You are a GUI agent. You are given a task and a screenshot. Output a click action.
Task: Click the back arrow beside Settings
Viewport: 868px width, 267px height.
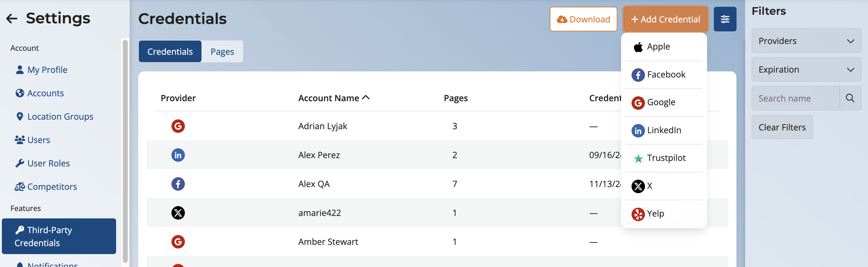pos(12,18)
